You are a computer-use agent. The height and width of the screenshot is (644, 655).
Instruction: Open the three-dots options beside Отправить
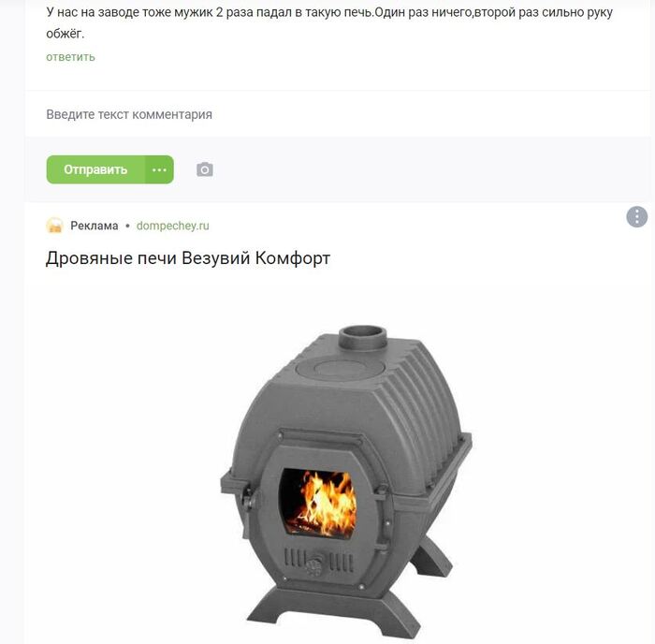[x=160, y=169]
